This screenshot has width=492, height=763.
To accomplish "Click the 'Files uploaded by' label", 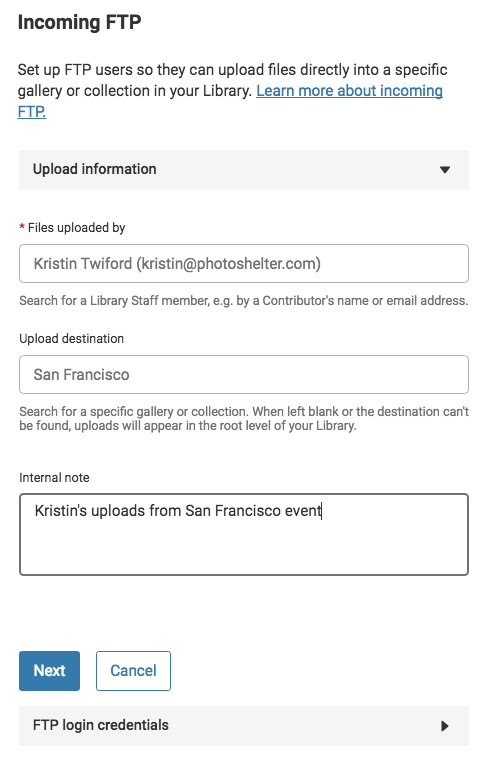I will 76,227.
